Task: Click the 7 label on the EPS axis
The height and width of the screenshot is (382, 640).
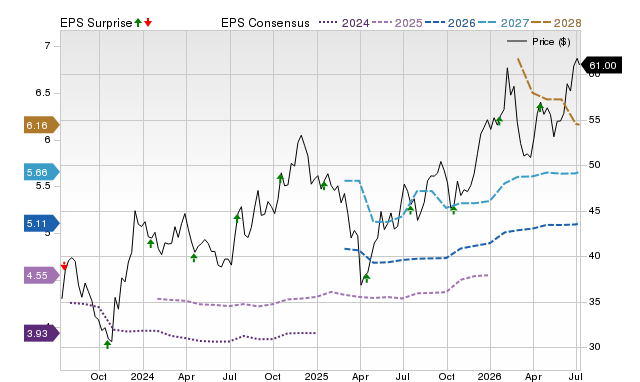Action: [x=47, y=46]
